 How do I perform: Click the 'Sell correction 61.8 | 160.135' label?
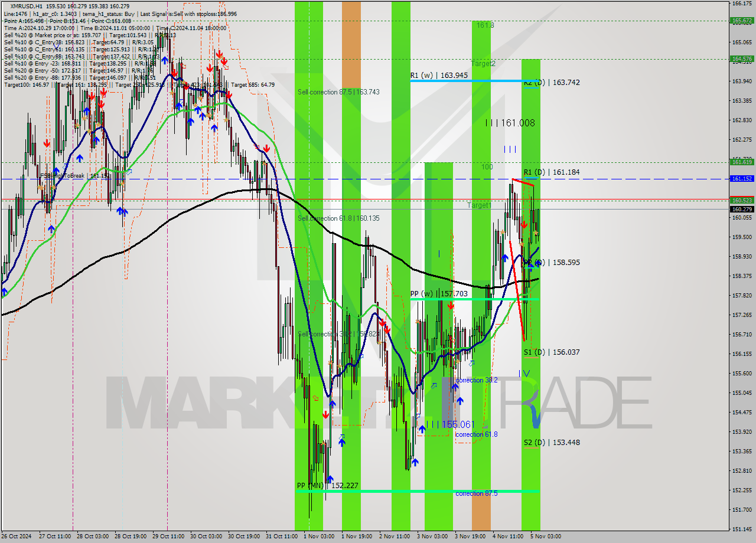pyautogui.click(x=338, y=218)
